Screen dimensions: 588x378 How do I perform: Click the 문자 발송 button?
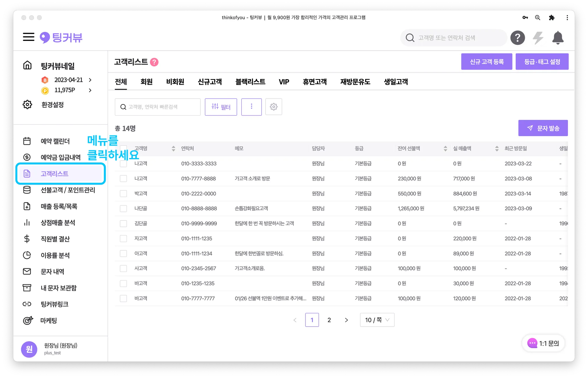point(543,128)
